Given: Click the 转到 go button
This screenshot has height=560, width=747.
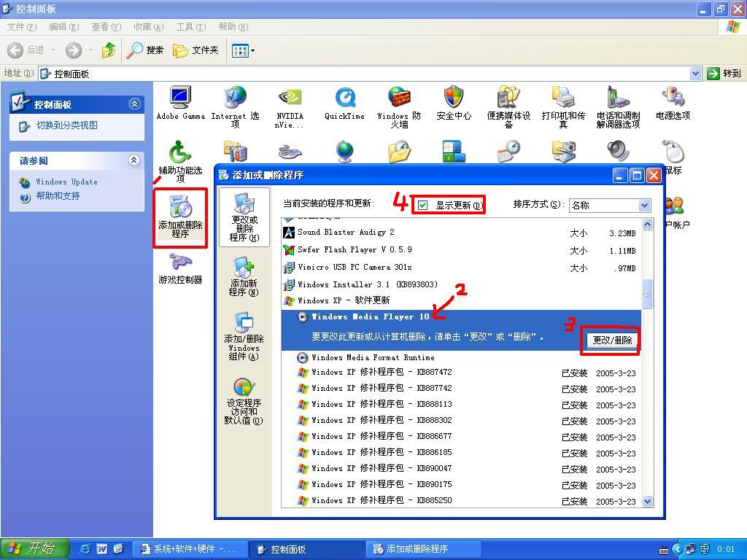Looking at the screenshot, I should click(x=724, y=74).
